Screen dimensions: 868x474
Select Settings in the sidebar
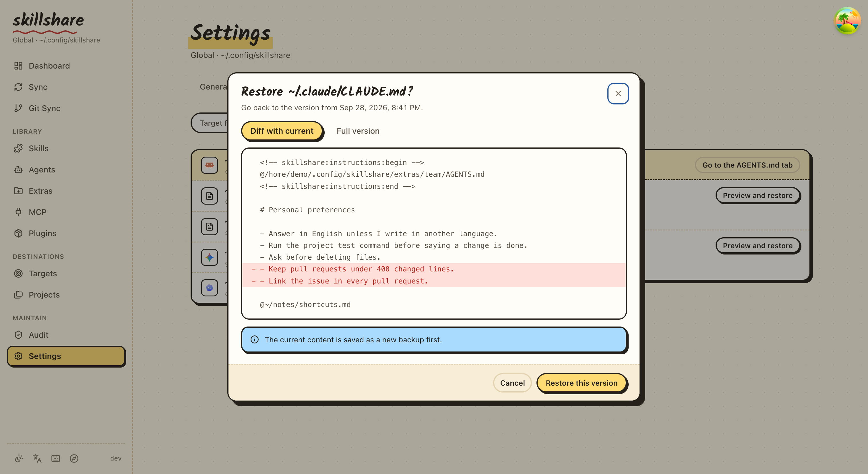tap(66, 356)
